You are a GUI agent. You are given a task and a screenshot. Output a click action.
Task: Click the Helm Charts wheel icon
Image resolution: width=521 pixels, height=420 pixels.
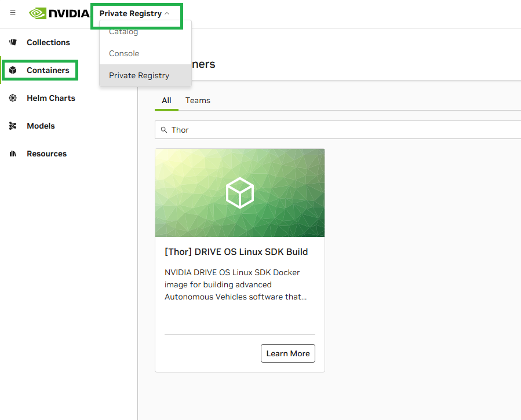pos(13,98)
